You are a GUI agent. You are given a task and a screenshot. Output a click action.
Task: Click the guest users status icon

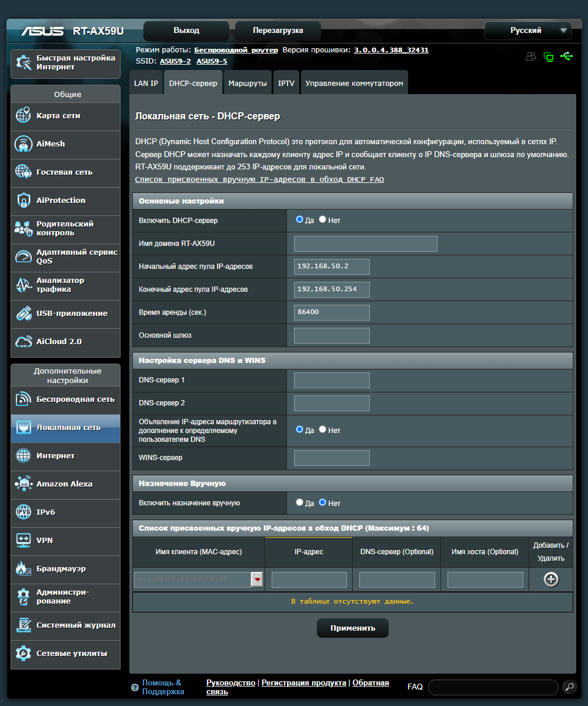(531, 56)
